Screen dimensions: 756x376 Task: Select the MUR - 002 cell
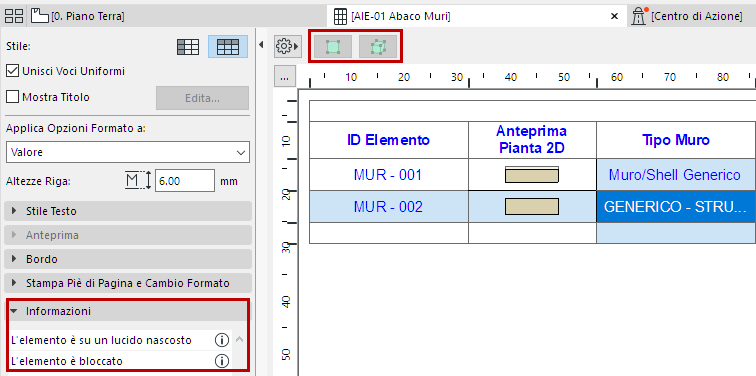point(389,207)
